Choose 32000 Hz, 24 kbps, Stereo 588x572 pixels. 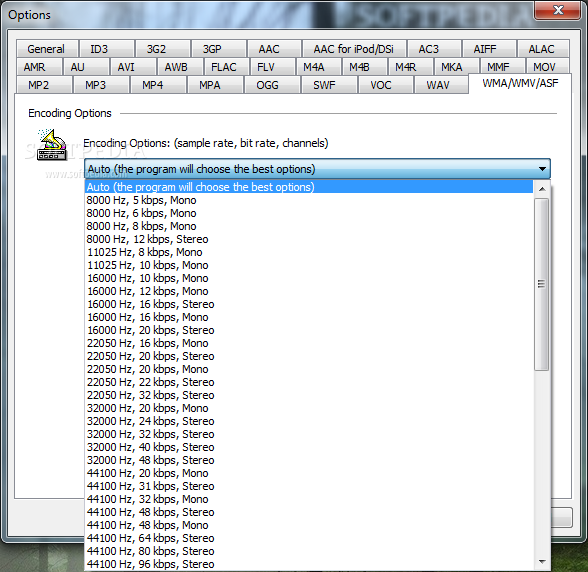click(309, 421)
